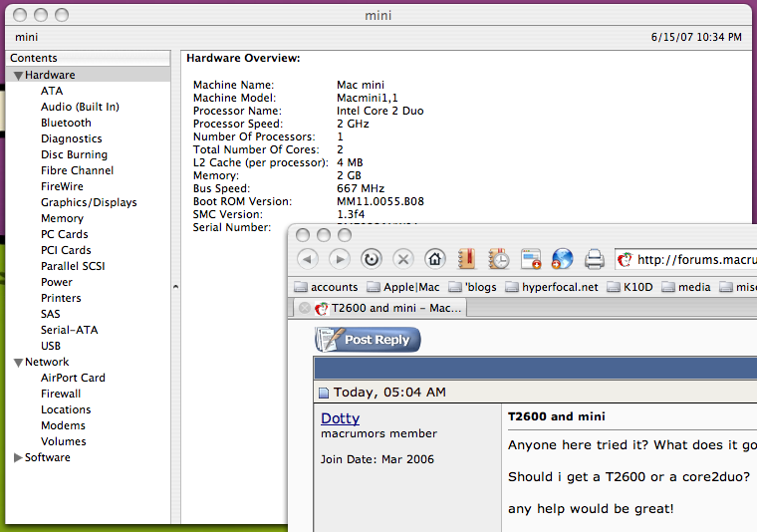
Task: Select PCI Cards in the sidebar
Action: click(66, 250)
